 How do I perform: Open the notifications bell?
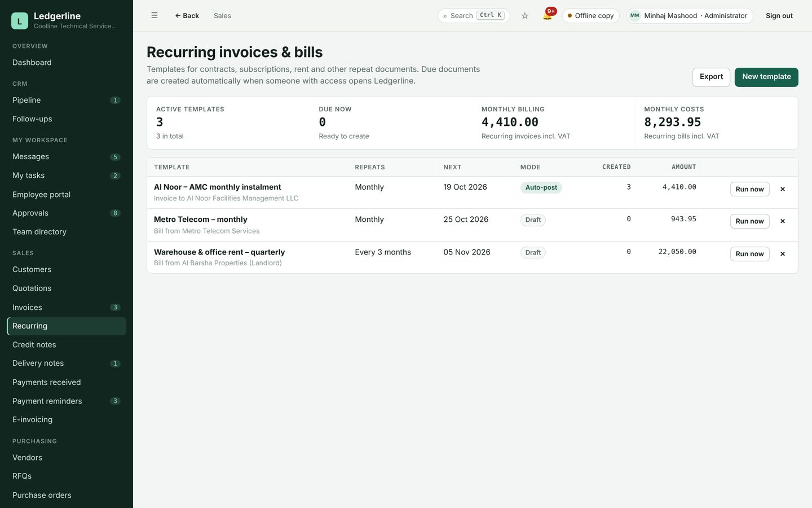pyautogui.click(x=548, y=15)
